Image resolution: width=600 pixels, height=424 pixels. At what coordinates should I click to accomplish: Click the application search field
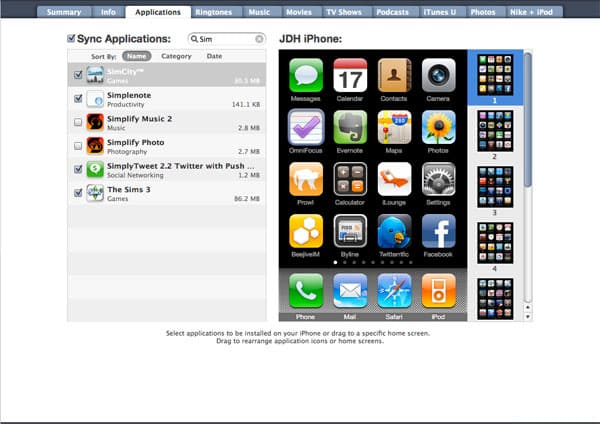click(227, 39)
